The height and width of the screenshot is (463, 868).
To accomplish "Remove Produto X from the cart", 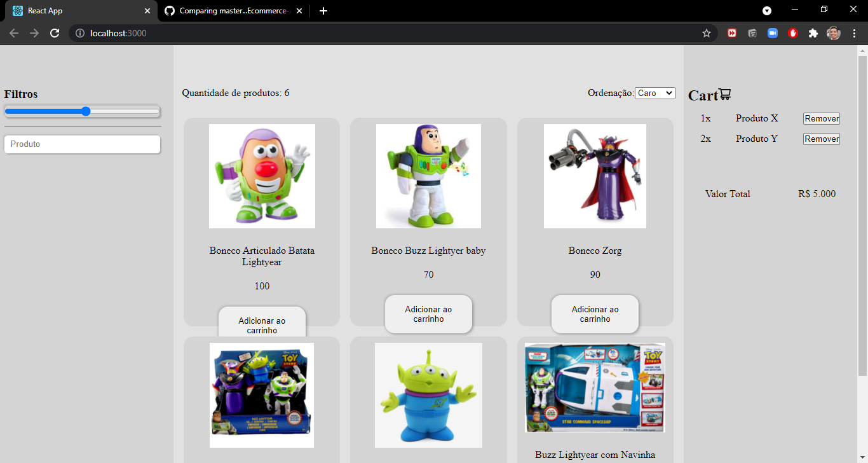I will coord(822,119).
